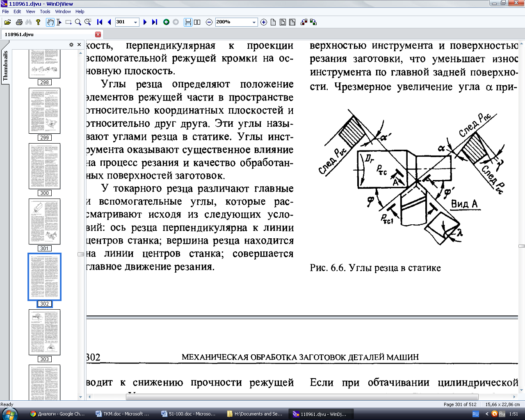Click the Find binoculars icon

pos(29,22)
